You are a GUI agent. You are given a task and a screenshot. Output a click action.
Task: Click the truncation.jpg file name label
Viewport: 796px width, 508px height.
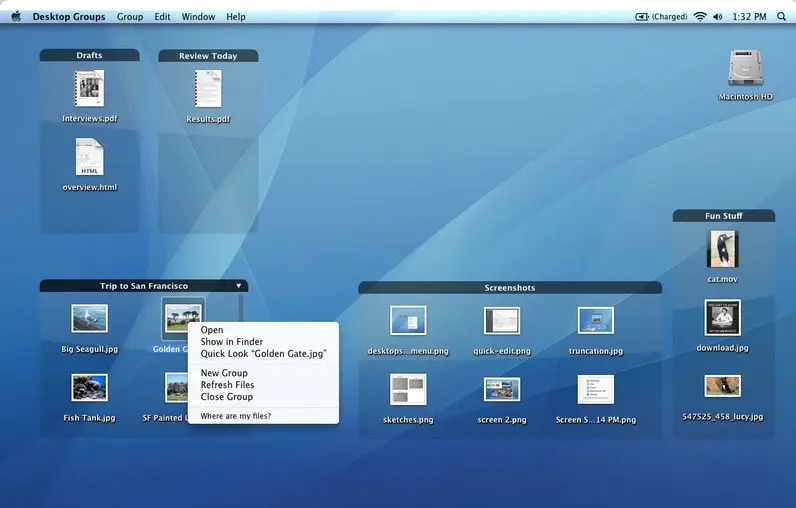(595, 351)
